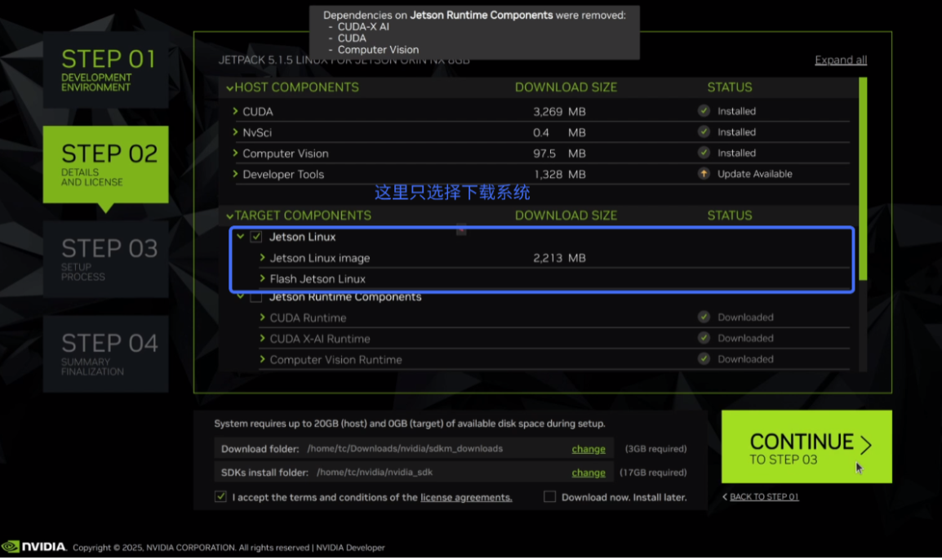The width and height of the screenshot is (942, 560).
Task: Expand the Computer Vision host row
Action: (x=235, y=153)
